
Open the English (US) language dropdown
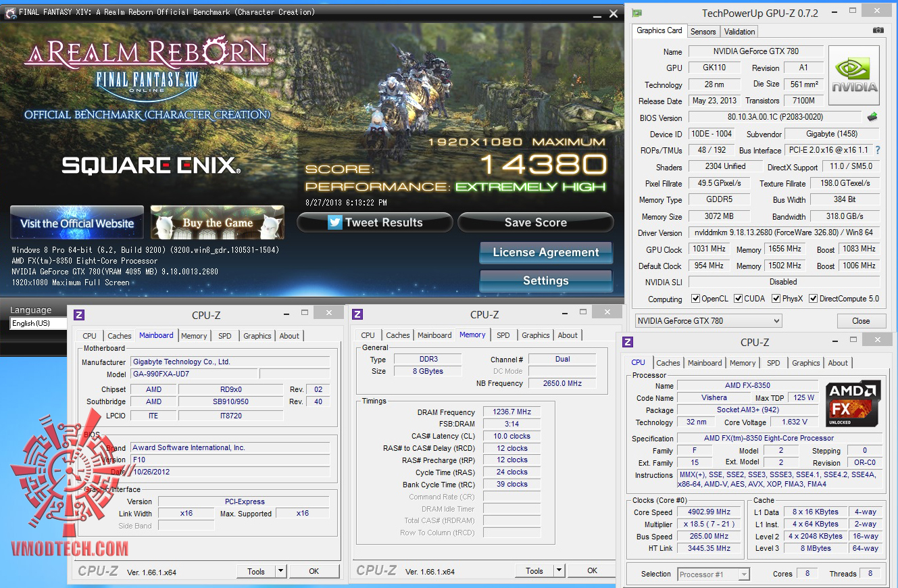pyautogui.click(x=39, y=323)
